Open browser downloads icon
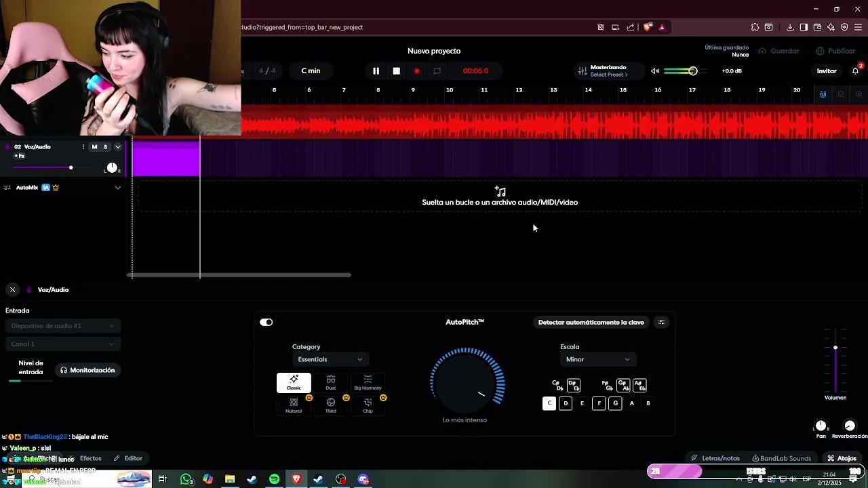Viewport: 868px width, 488px height. tap(790, 27)
